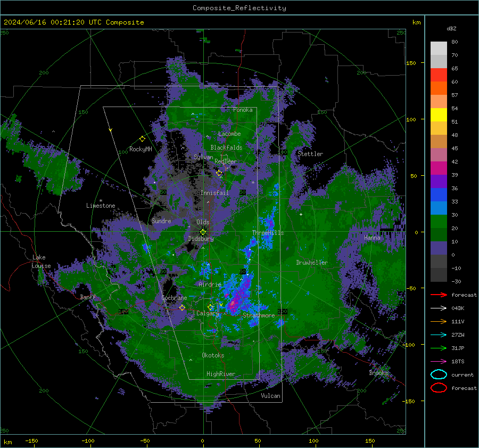
Task: Click the 57 value on dBZ scale
Action: (455, 95)
